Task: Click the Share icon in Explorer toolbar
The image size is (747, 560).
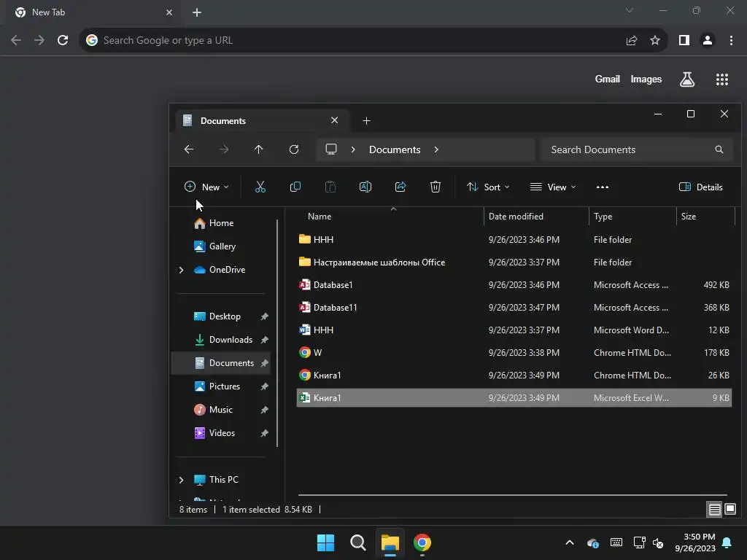Action: tap(400, 187)
